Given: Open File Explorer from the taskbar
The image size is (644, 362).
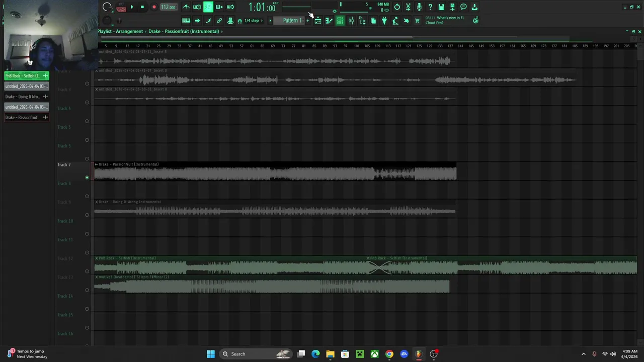Looking at the screenshot, I should [x=330, y=354].
